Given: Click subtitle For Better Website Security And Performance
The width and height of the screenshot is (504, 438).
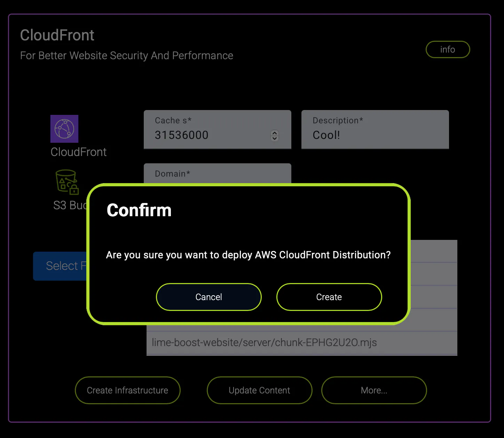Looking at the screenshot, I should click(x=127, y=55).
